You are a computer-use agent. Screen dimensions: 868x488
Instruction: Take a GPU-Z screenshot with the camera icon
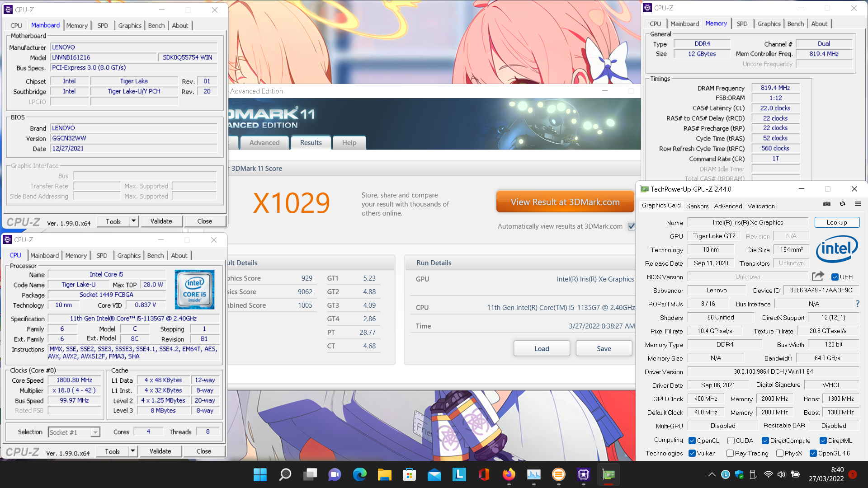(x=827, y=204)
